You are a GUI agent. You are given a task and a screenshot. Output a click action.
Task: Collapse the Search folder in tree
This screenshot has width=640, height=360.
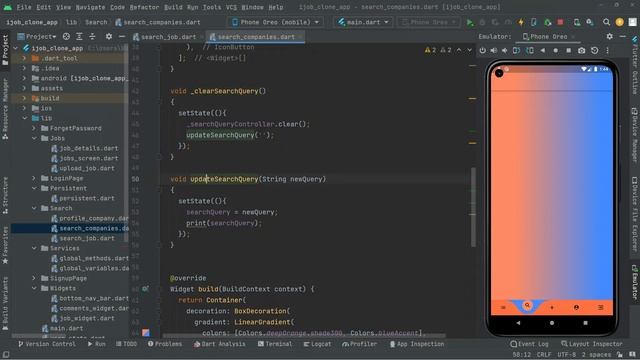pyautogui.click(x=34, y=208)
